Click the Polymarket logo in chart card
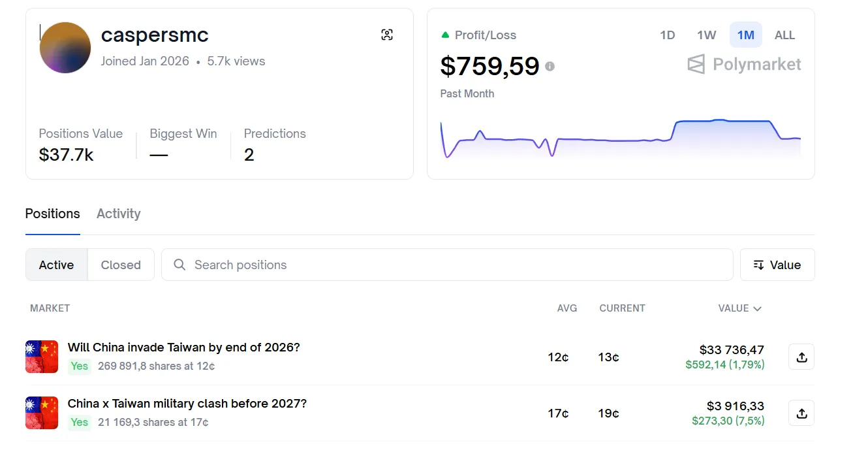868x454 pixels. coord(744,65)
